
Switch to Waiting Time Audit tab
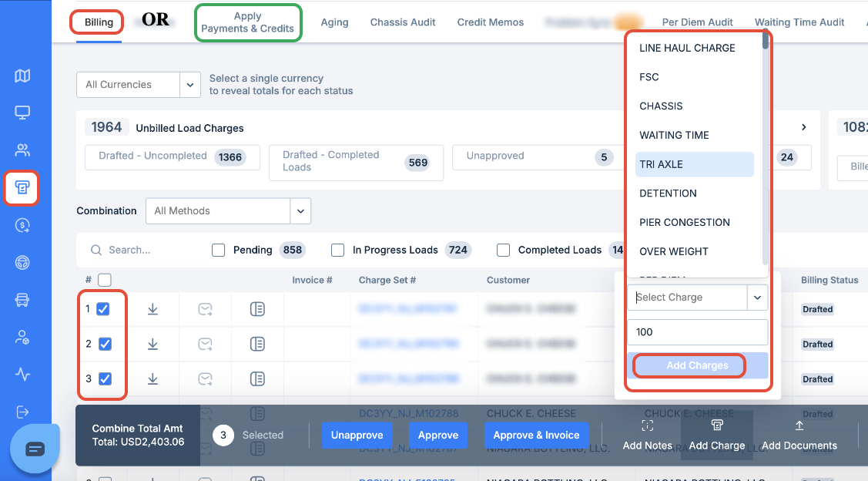point(799,22)
